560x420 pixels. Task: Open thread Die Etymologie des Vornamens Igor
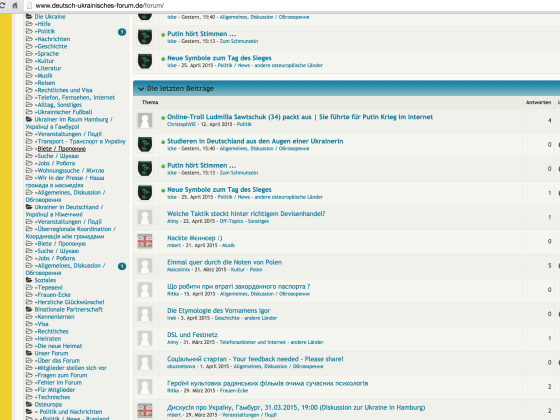point(218,310)
